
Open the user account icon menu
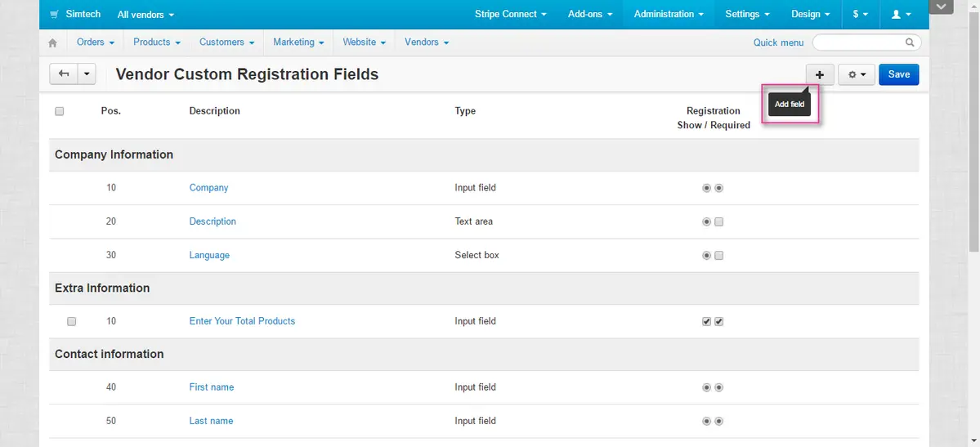point(901,14)
